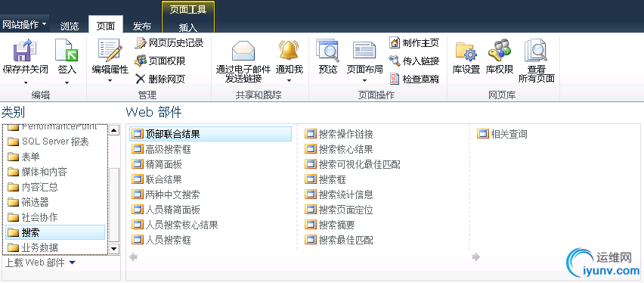Expand the 保存并关闭 dropdown arrow

tap(26, 82)
